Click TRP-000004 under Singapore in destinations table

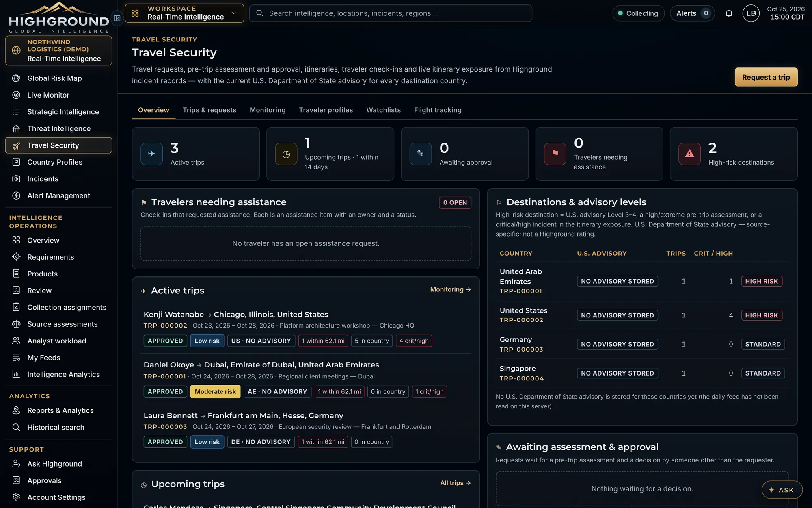[521, 378]
